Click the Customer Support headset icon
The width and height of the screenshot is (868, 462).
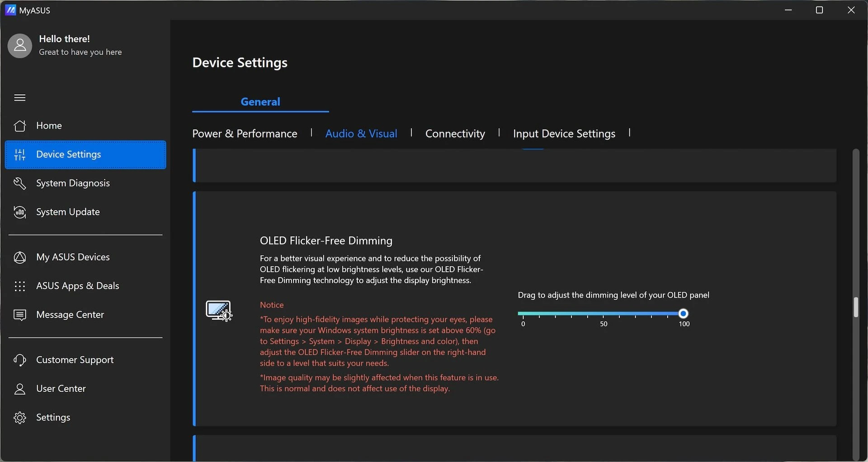click(x=20, y=360)
